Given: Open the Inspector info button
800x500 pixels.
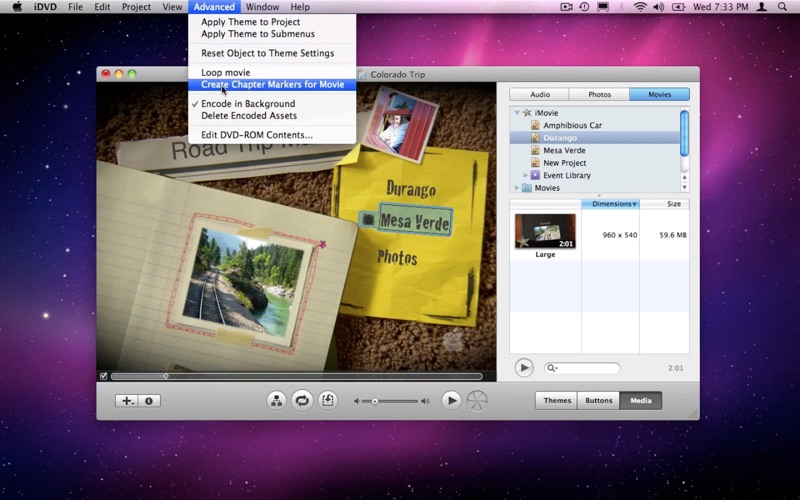Looking at the screenshot, I should [149, 401].
